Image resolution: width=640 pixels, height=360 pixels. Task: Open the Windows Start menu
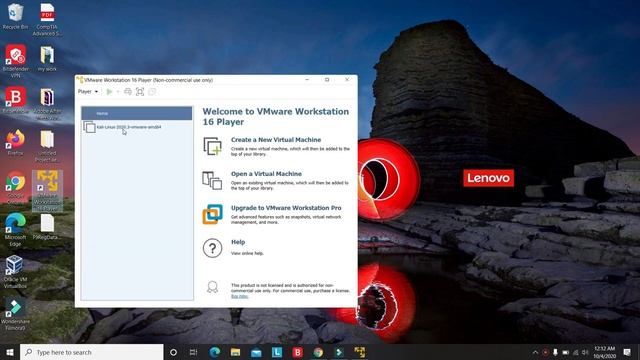tap(10, 352)
